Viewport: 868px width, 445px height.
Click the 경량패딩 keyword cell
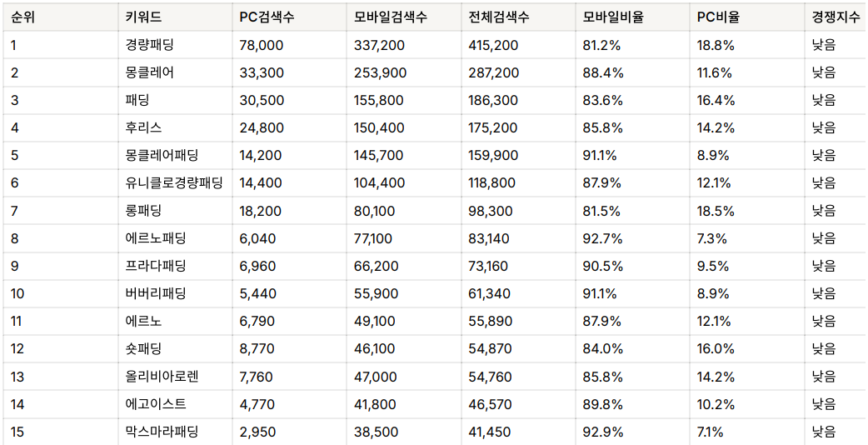(x=175, y=45)
